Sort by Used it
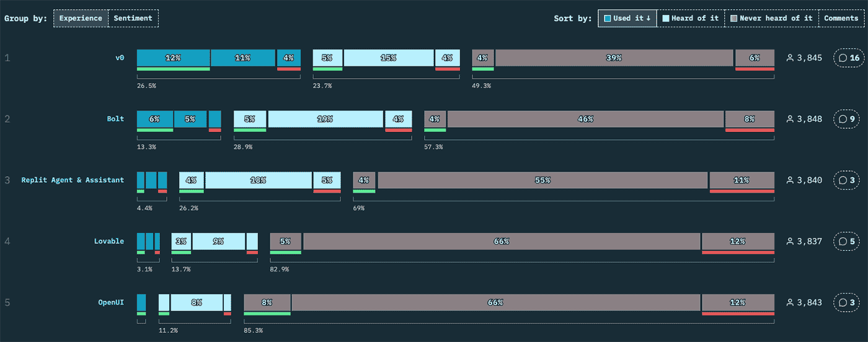 (627, 18)
